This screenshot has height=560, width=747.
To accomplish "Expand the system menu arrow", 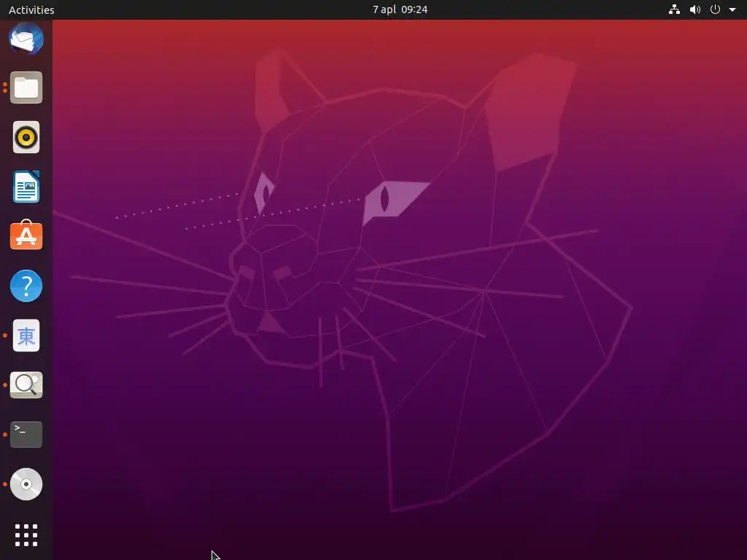I will [x=732, y=9].
